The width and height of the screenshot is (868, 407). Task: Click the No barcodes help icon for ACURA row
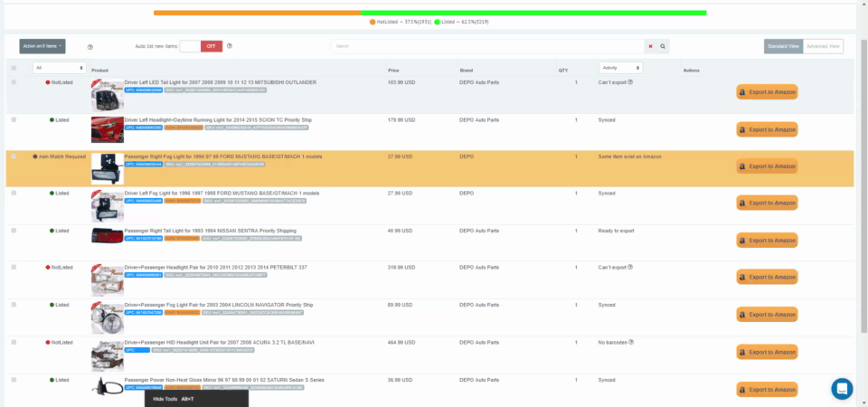click(631, 342)
